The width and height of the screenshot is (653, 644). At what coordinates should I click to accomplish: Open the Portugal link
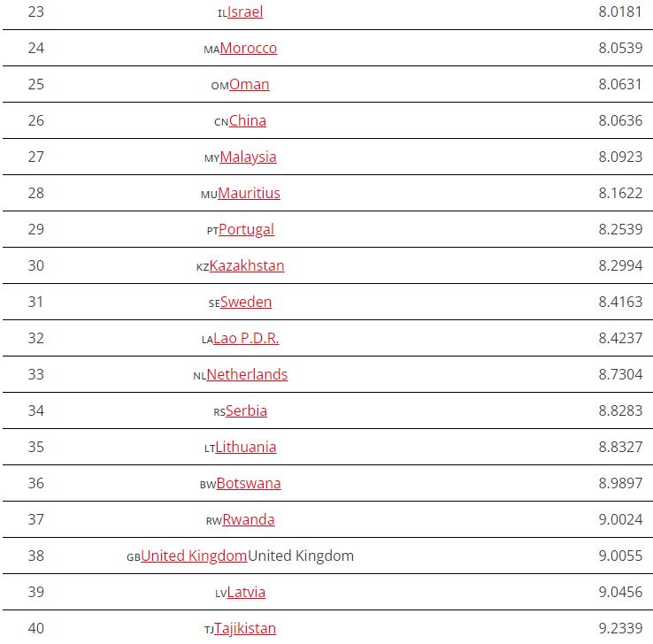tap(246, 229)
